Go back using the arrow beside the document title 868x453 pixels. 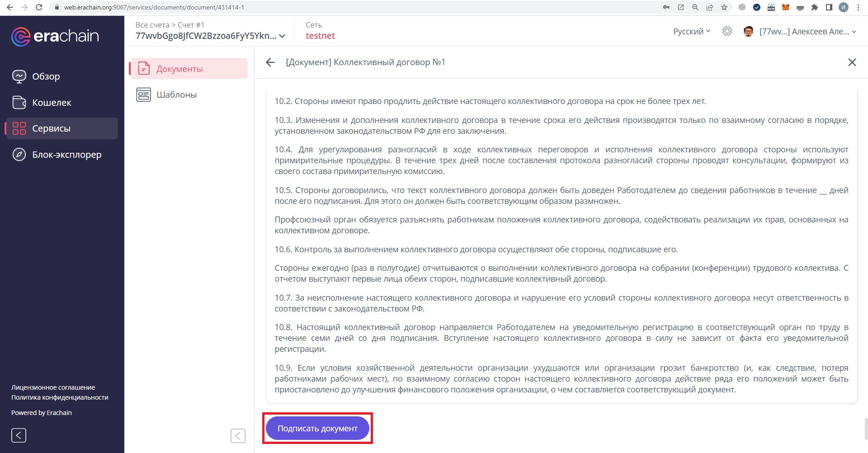(270, 62)
